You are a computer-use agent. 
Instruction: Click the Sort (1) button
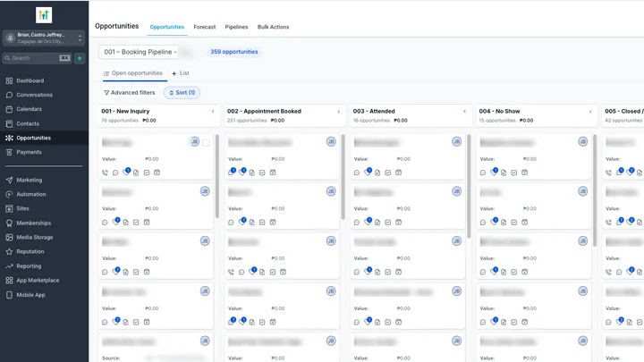[x=182, y=93]
